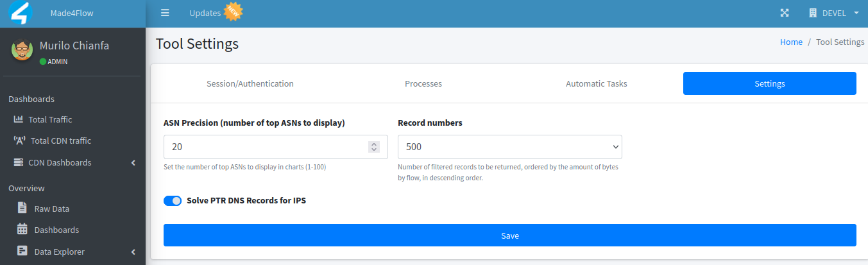868x265 pixels.
Task: Expand the Data Explorer chevron
Action: click(x=133, y=252)
